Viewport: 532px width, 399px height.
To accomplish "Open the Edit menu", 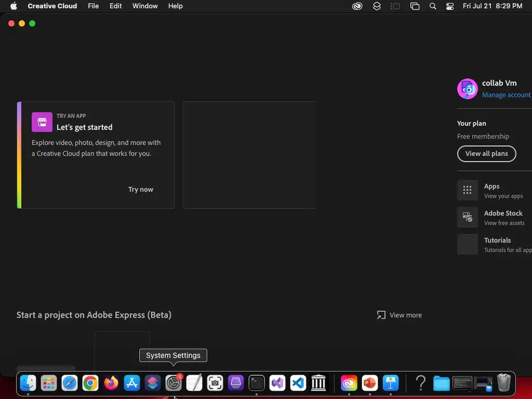I will tap(116, 6).
